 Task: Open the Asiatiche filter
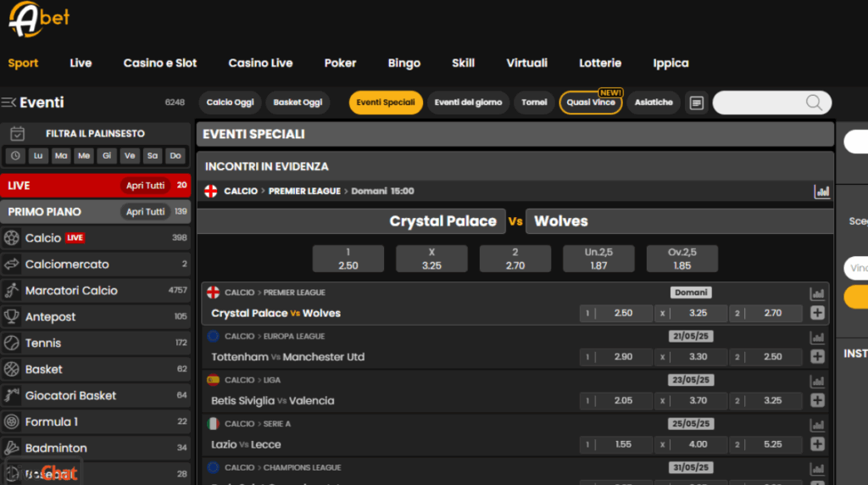pos(654,103)
